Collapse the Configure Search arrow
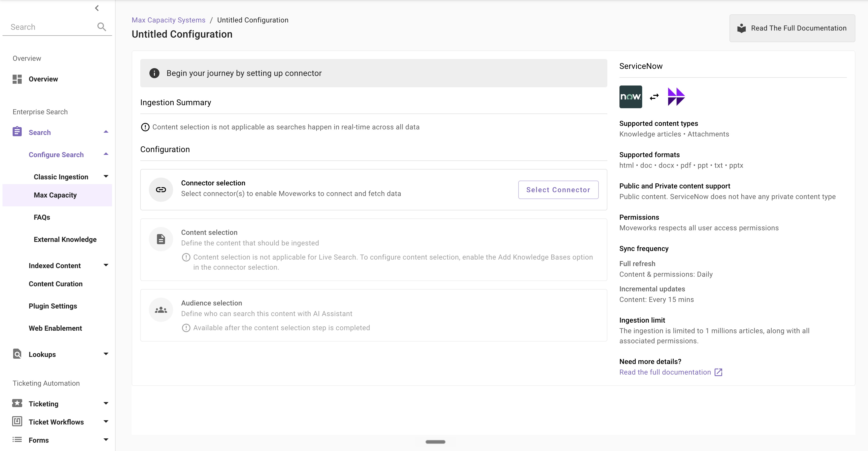This screenshot has height=451, width=868. (x=106, y=154)
